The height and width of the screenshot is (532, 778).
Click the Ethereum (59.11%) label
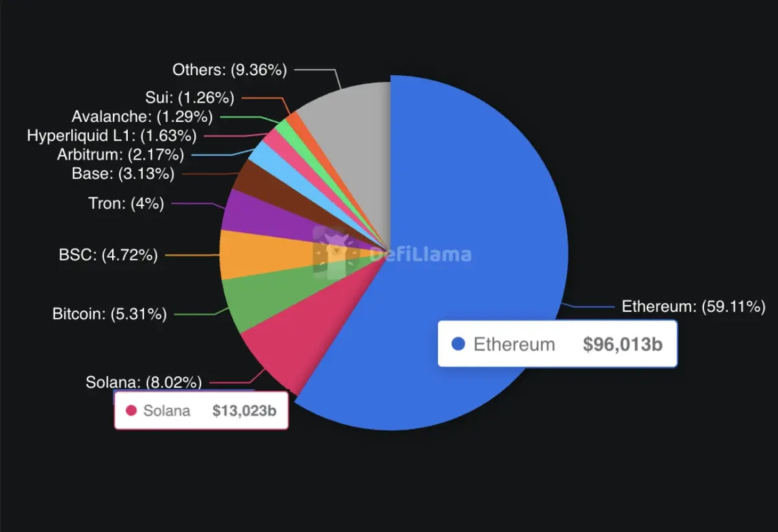coord(694,306)
